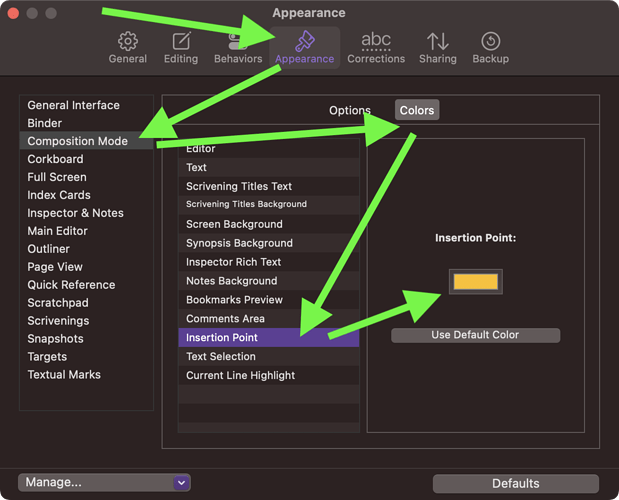This screenshot has width=619, height=500.
Task: Click the Defaults button
Action: tap(516, 483)
